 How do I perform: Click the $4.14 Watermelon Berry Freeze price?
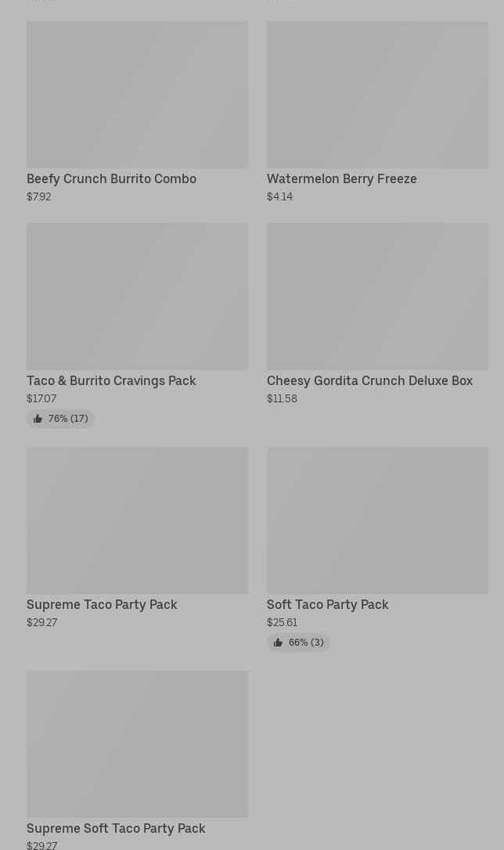point(279,196)
